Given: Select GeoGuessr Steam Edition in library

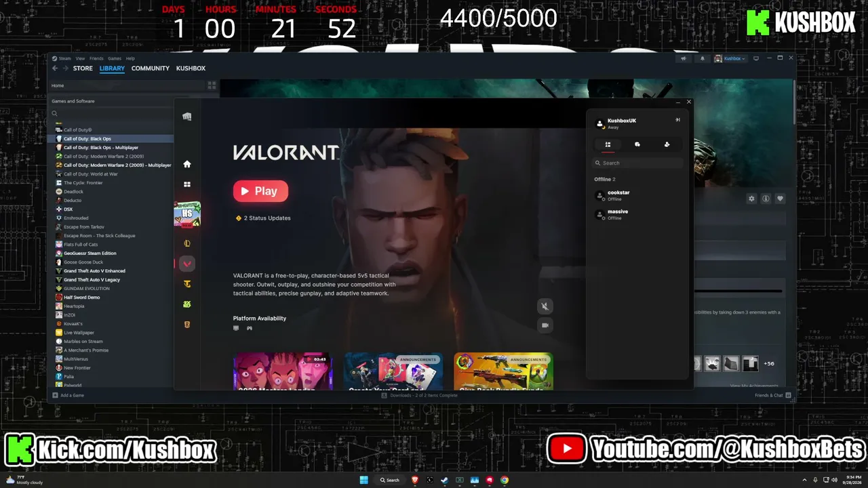Looking at the screenshot, I should click(90, 253).
